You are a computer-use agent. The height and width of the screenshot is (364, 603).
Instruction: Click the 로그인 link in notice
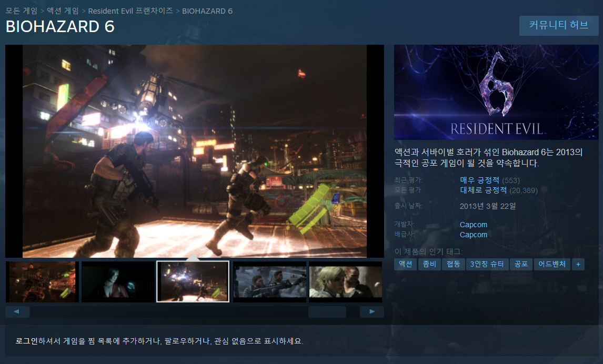[x=26, y=341]
